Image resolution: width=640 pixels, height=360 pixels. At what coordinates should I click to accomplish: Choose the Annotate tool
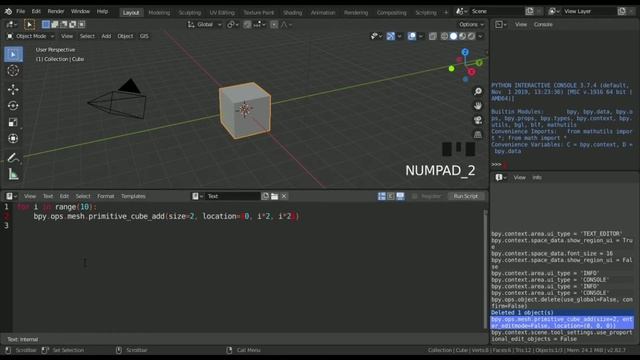point(13,158)
